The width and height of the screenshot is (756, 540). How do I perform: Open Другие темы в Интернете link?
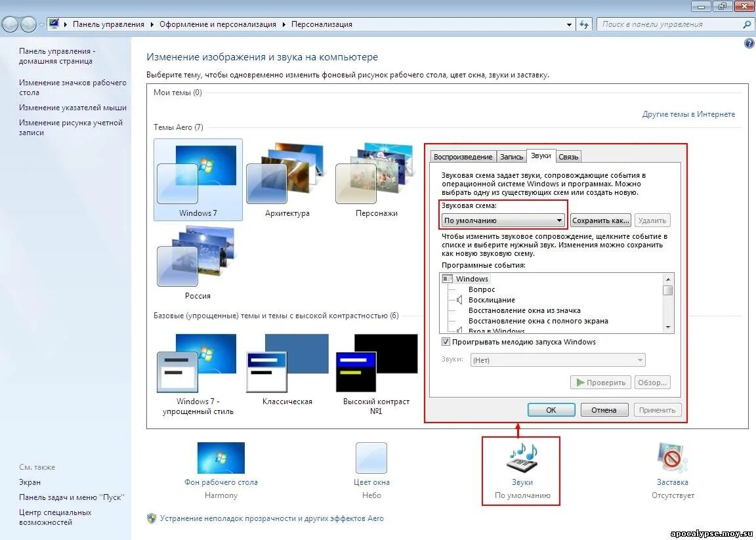click(x=688, y=114)
